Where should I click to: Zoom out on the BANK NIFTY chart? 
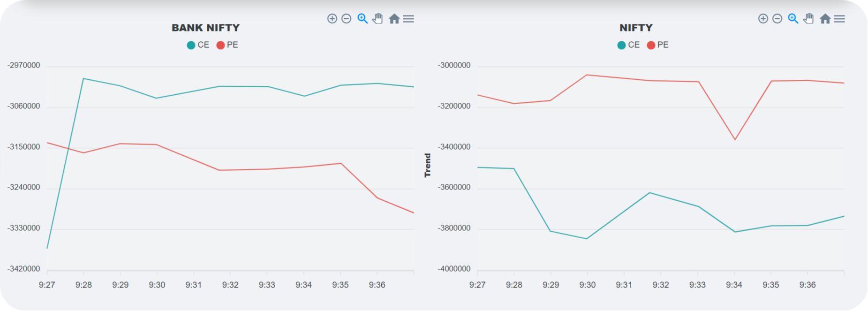click(347, 19)
